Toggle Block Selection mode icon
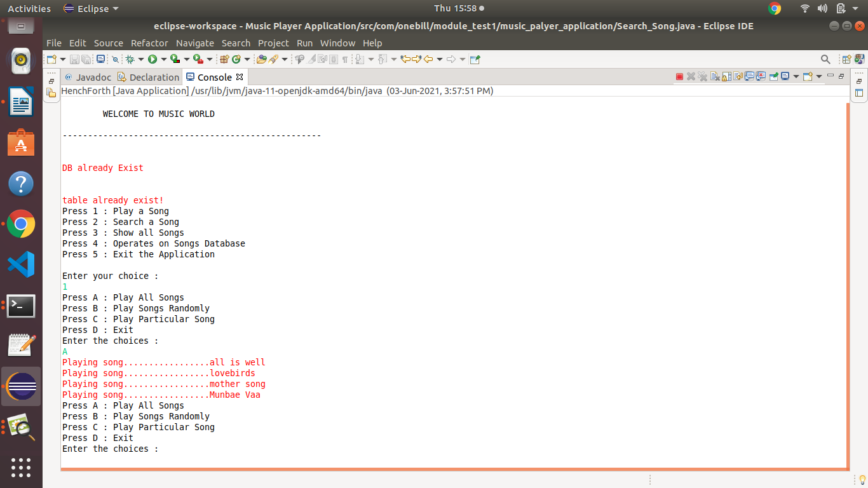 334,59
